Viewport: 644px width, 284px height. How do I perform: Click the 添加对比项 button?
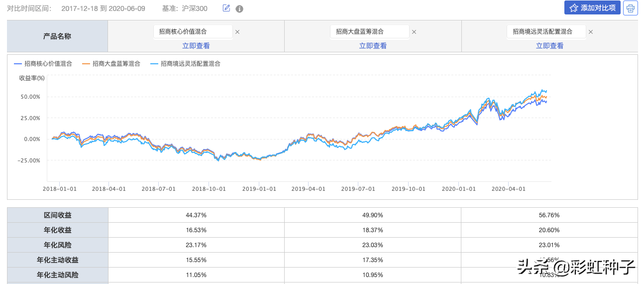tap(592, 8)
